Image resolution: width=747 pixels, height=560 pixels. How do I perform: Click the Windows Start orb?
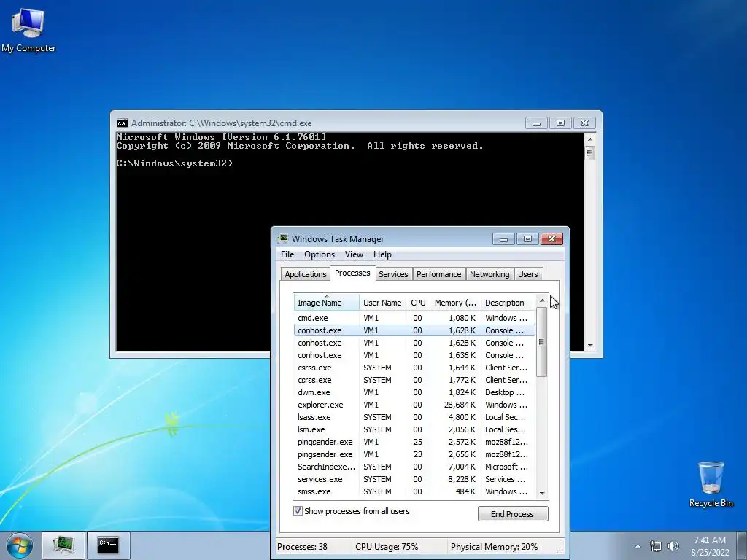(x=19, y=545)
